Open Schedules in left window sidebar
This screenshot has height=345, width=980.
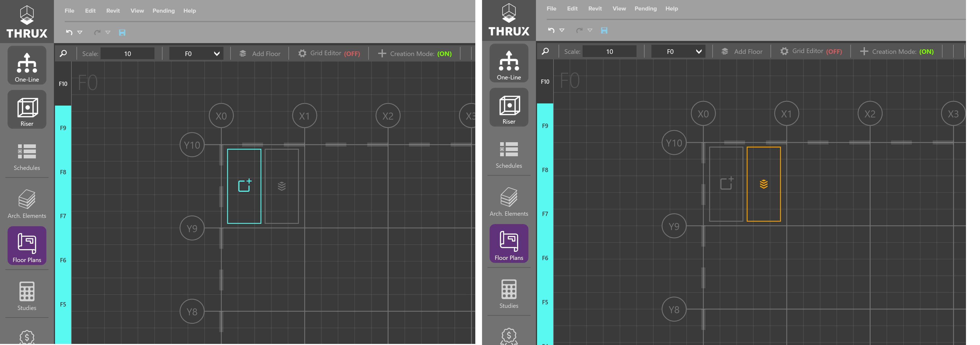27,156
